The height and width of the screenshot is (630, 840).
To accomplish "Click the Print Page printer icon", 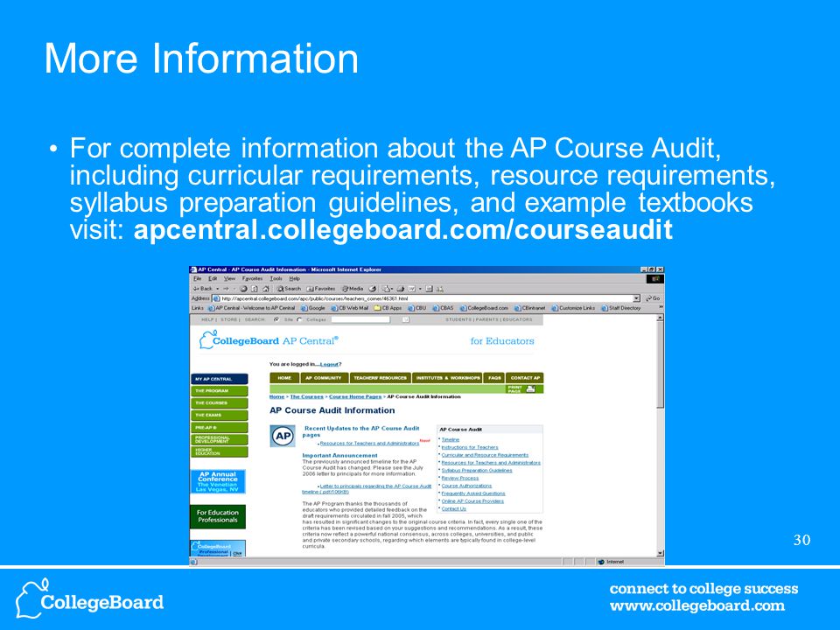I will tap(531, 388).
